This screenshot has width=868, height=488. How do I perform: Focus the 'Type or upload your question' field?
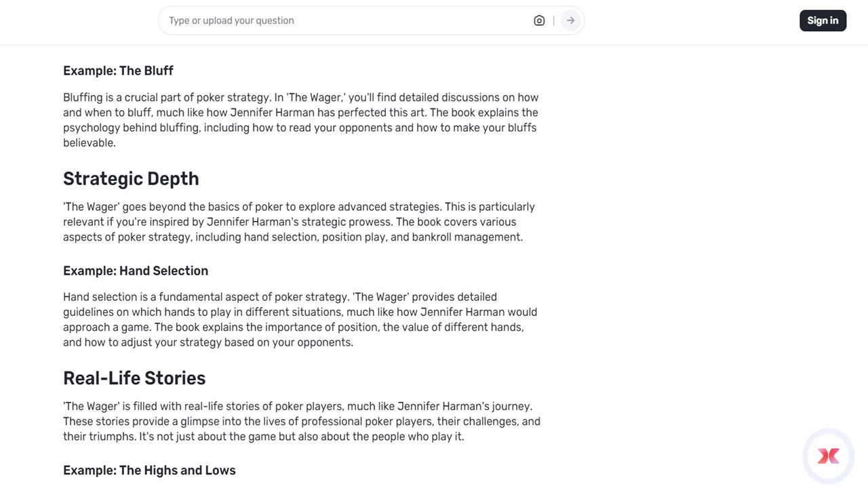point(346,20)
